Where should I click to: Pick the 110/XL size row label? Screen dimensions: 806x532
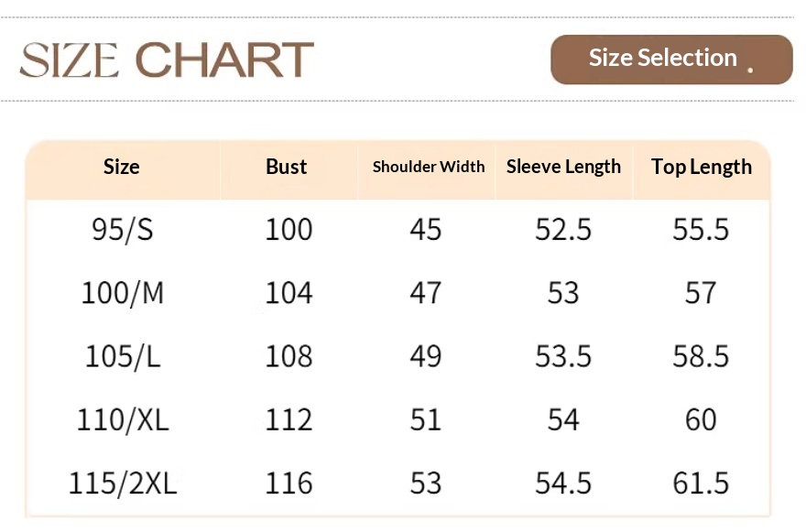click(x=123, y=419)
